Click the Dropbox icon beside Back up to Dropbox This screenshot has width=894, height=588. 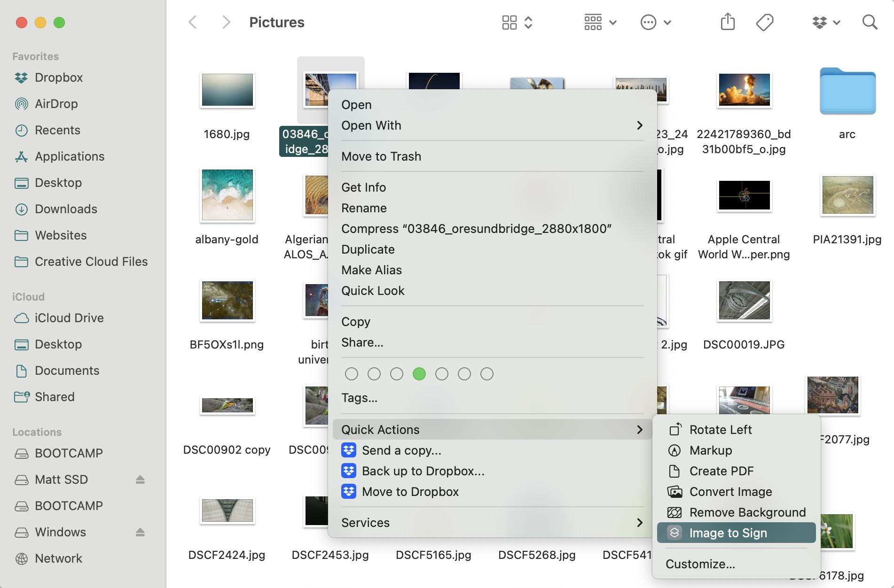tap(349, 471)
